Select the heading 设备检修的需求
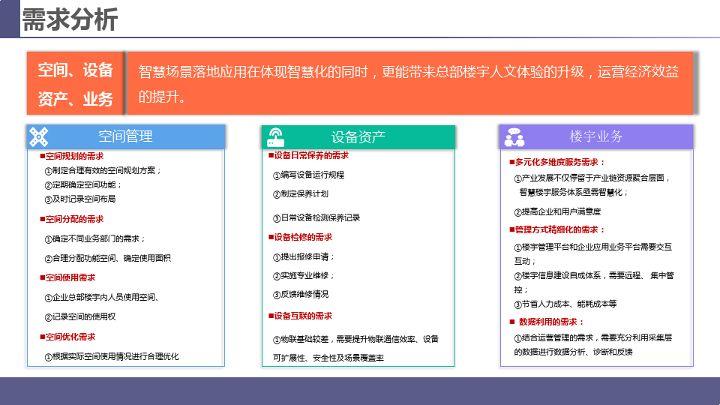 coord(300,237)
